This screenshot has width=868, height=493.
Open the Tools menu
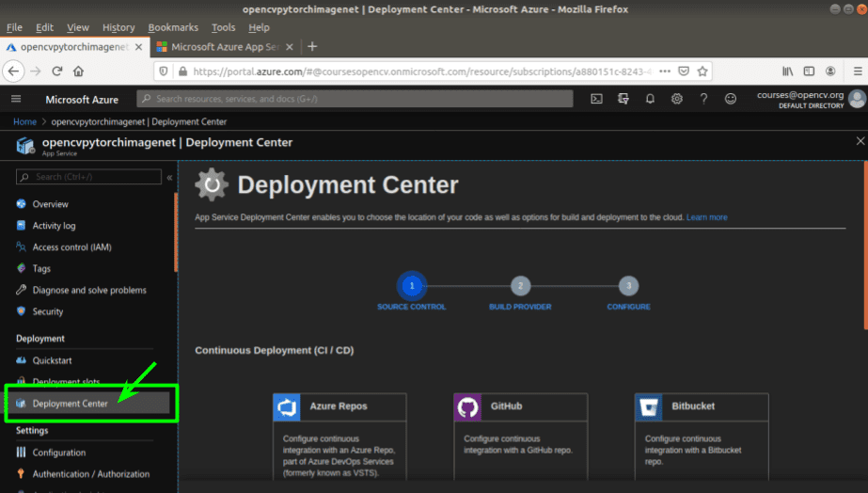[x=223, y=27]
